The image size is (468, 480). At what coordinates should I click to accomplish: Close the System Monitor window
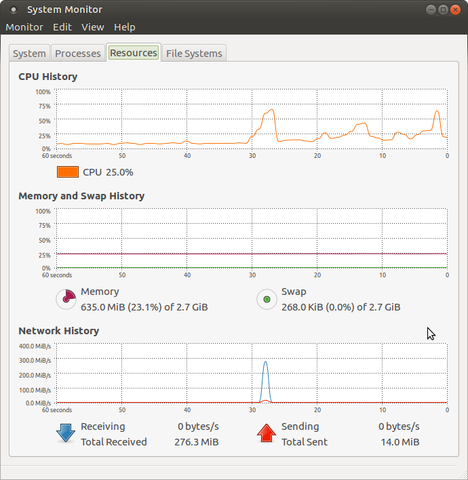(455, 10)
